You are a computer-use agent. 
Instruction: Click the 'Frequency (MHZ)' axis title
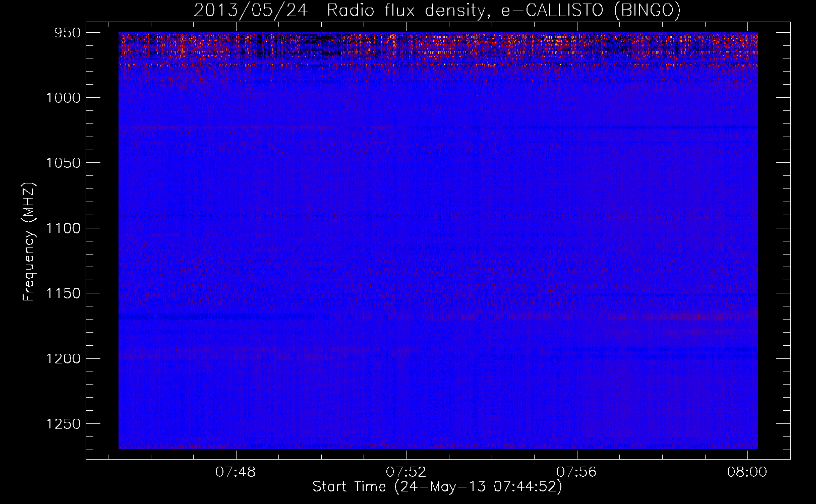[x=29, y=242]
